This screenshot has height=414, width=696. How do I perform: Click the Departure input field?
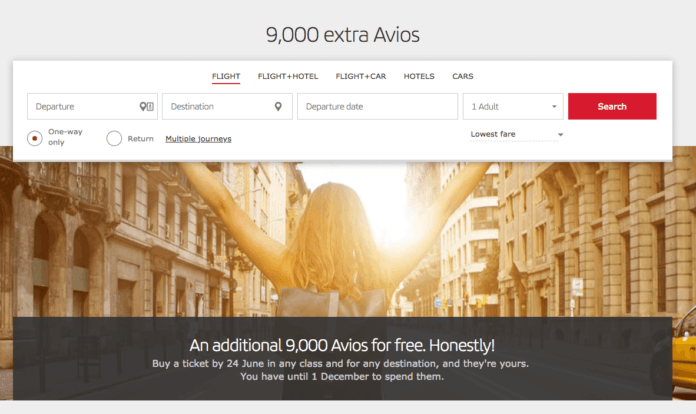pos(92,106)
